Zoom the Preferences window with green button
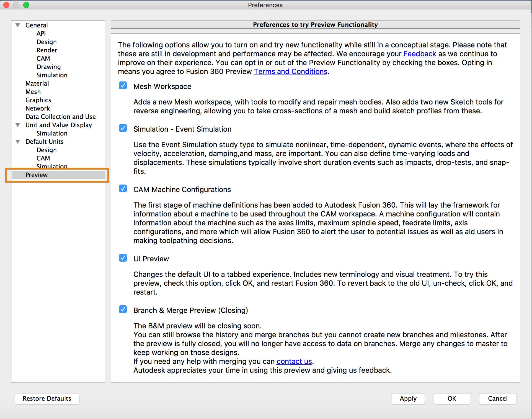532x419 pixels. (26, 5)
